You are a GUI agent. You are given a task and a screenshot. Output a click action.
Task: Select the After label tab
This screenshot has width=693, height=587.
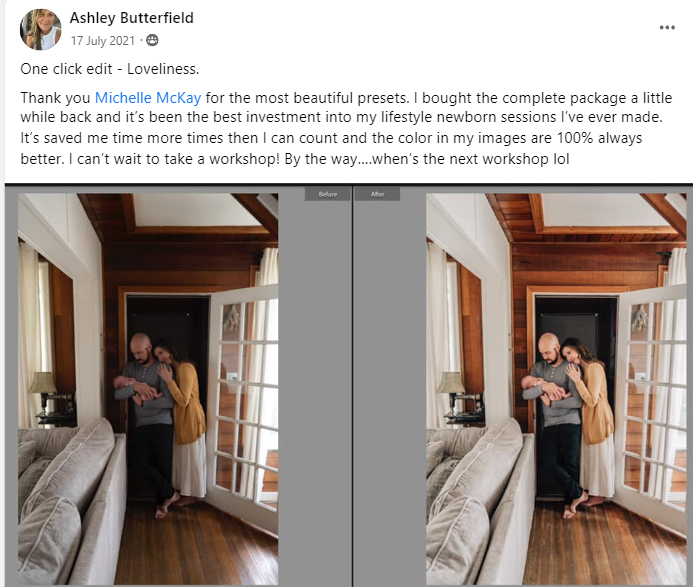(377, 194)
